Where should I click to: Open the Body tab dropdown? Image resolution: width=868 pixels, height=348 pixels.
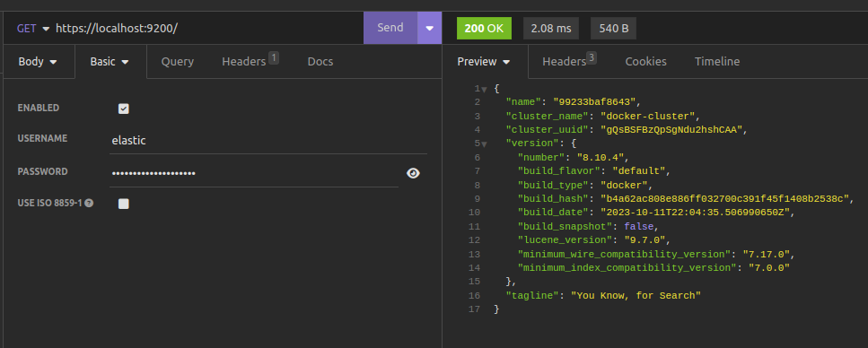(x=38, y=61)
